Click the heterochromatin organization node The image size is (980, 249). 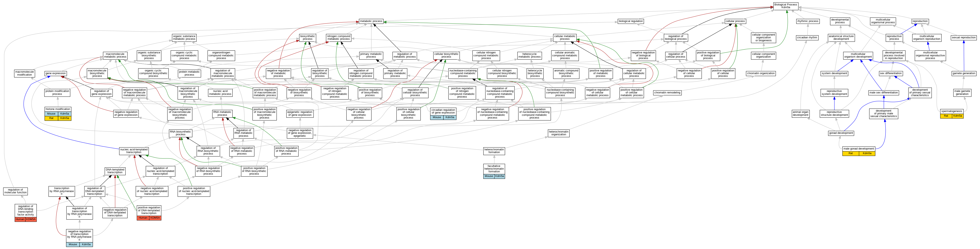pos(559,133)
